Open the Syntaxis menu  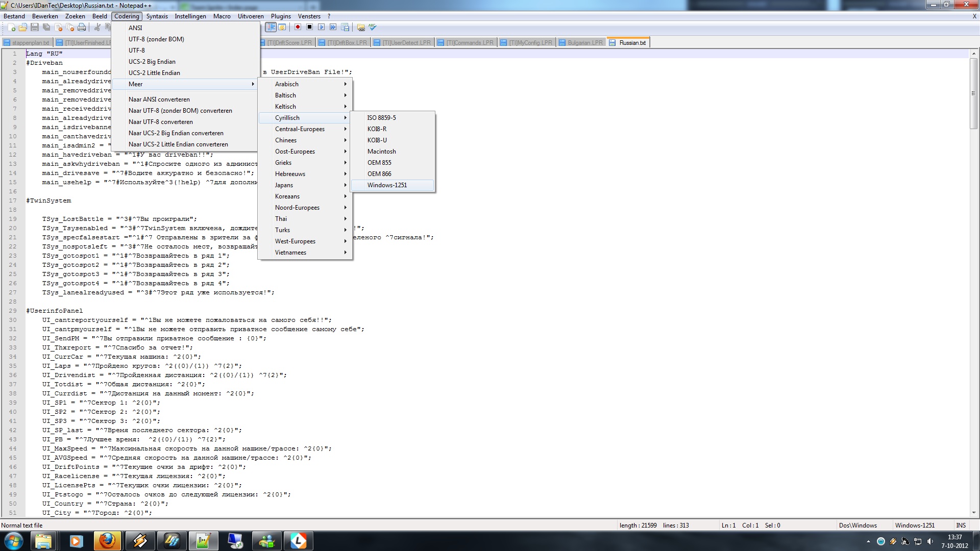[x=157, y=16]
